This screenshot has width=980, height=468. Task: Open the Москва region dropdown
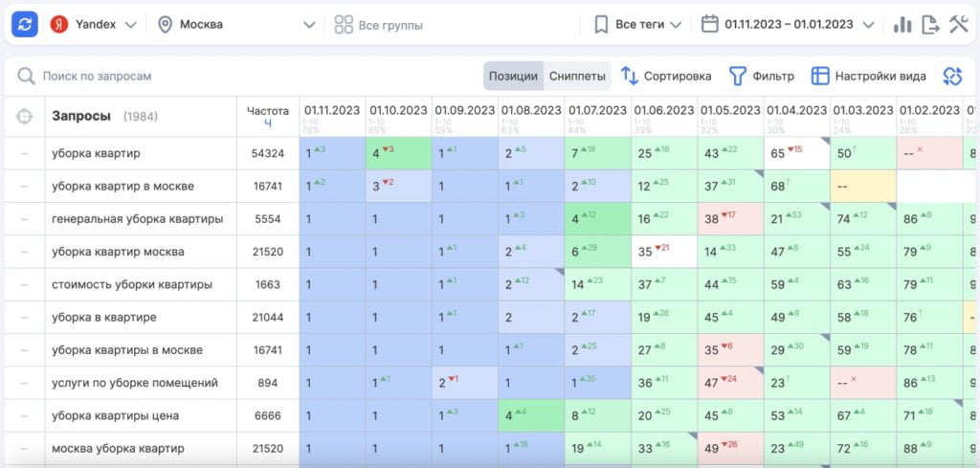(x=235, y=25)
